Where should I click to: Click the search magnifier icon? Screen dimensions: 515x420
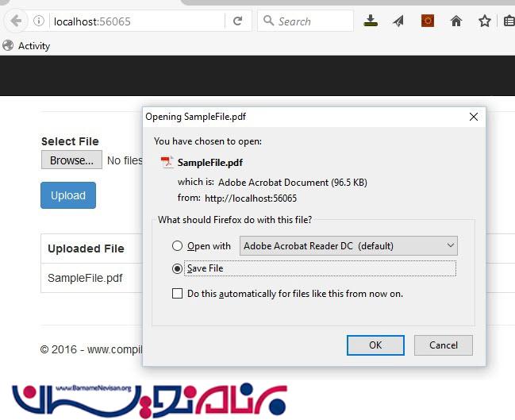[268, 21]
